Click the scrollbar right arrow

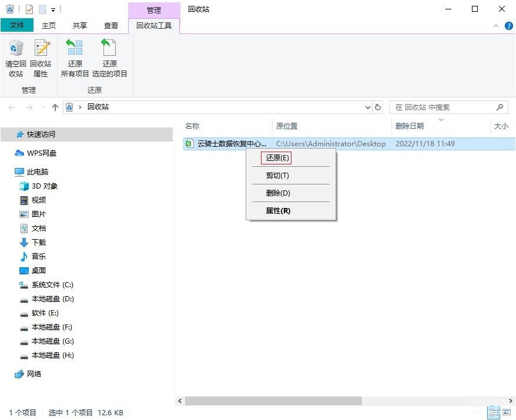[511, 401]
